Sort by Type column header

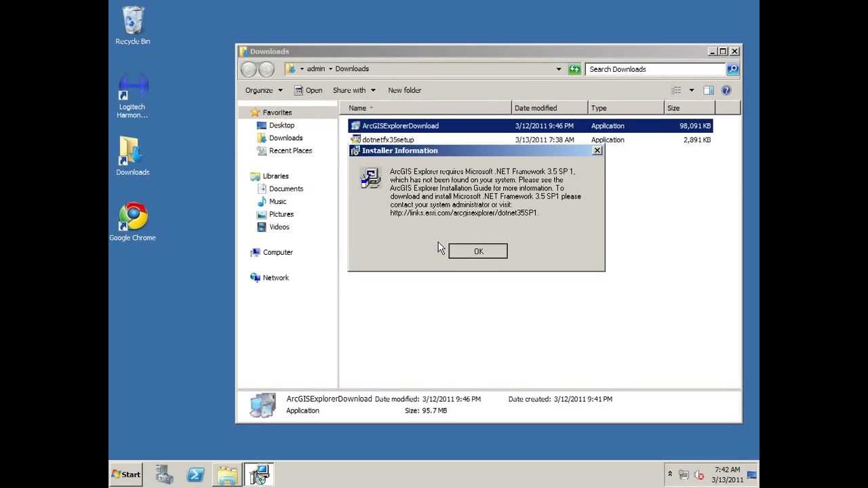626,108
